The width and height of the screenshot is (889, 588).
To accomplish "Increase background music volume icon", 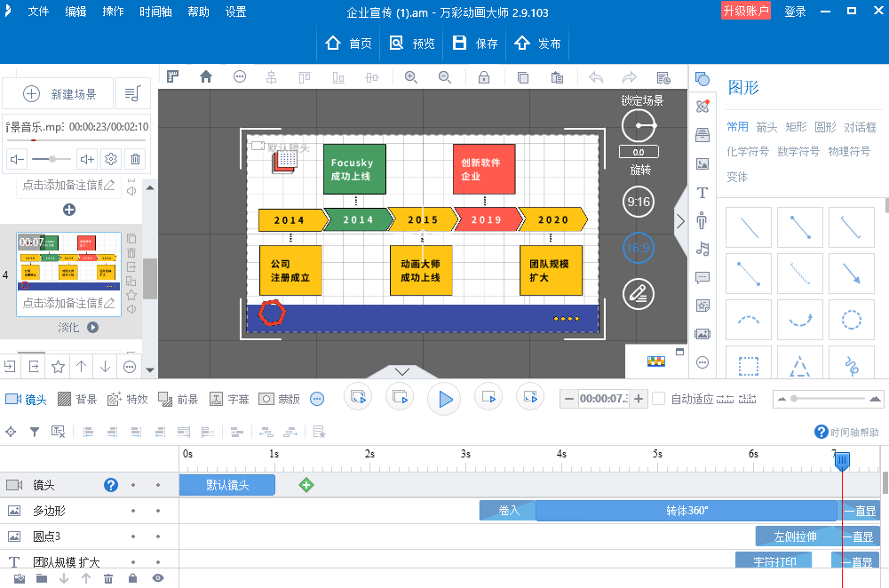I will point(87,159).
